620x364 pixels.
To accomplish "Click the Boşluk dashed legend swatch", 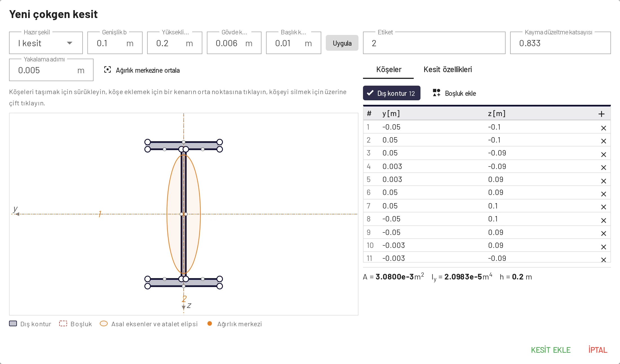I will (63, 323).
